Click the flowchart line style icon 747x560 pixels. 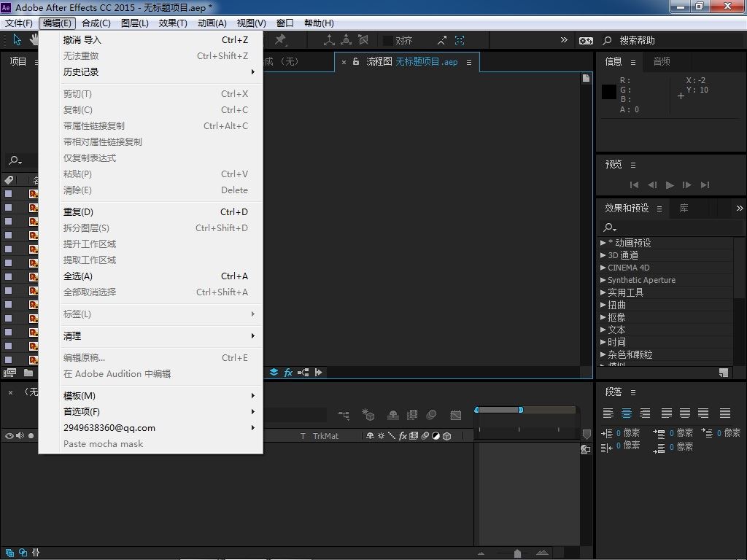pyautogui.click(x=303, y=373)
